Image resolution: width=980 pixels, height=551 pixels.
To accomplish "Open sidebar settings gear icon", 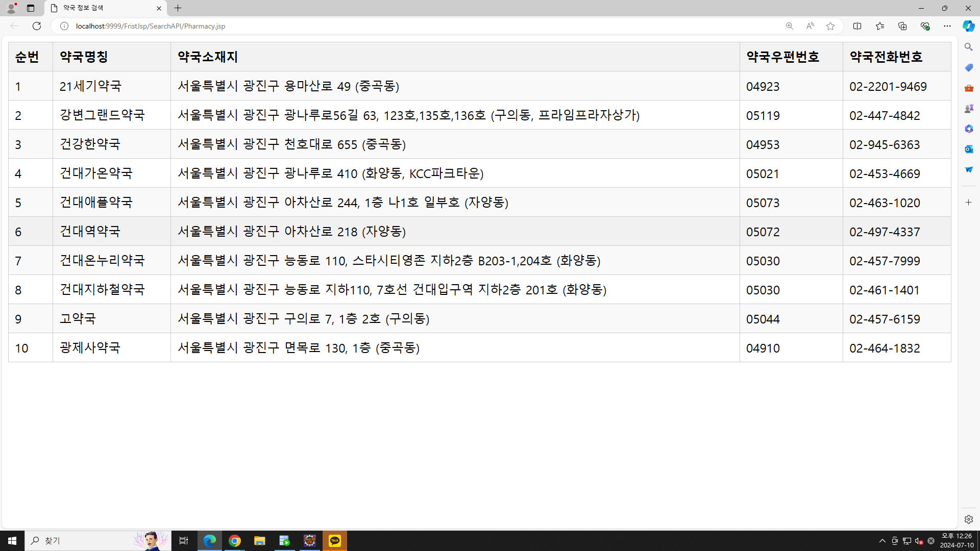I will (x=968, y=519).
